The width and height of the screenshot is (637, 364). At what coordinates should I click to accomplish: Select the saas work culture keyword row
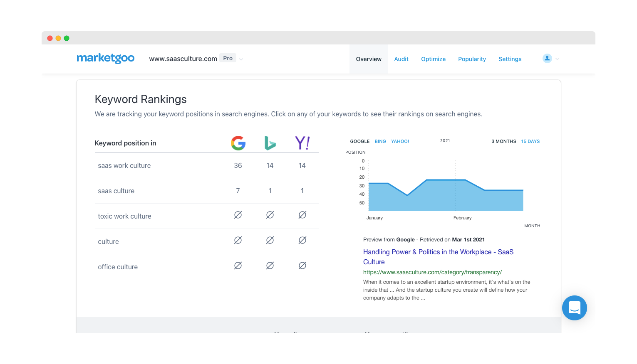pos(124,165)
